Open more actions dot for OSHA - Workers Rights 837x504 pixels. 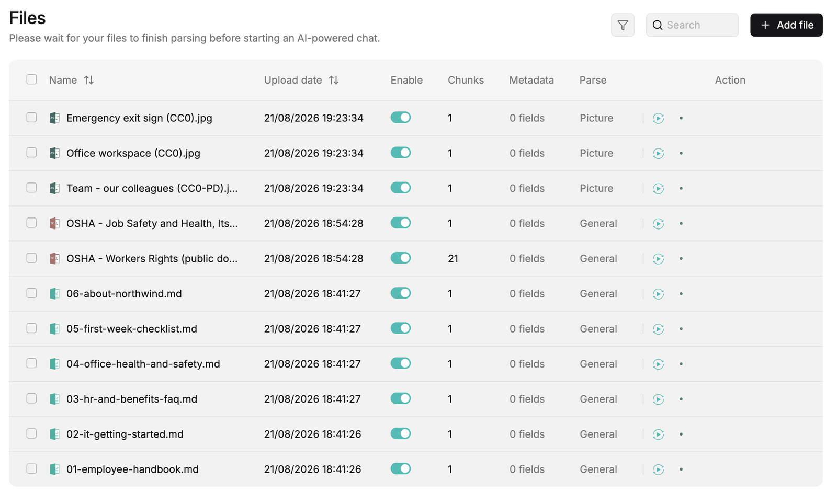(681, 258)
